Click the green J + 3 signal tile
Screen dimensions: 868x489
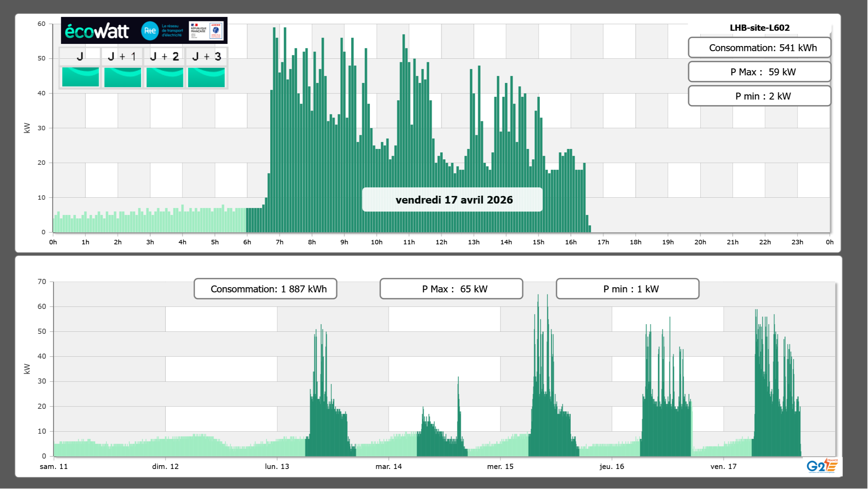click(206, 77)
